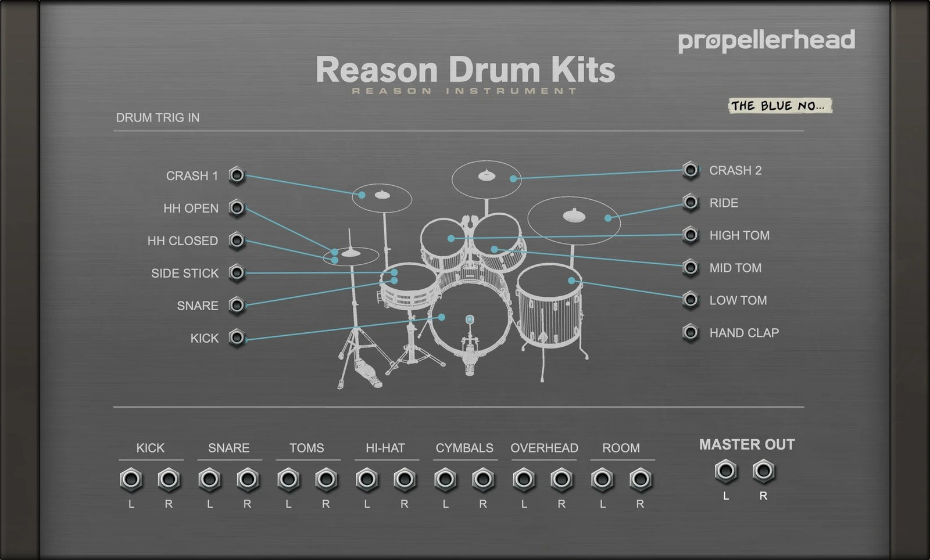Click the 'HH CLOSED' label text
Screen dimensions: 930x560
click(x=183, y=240)
